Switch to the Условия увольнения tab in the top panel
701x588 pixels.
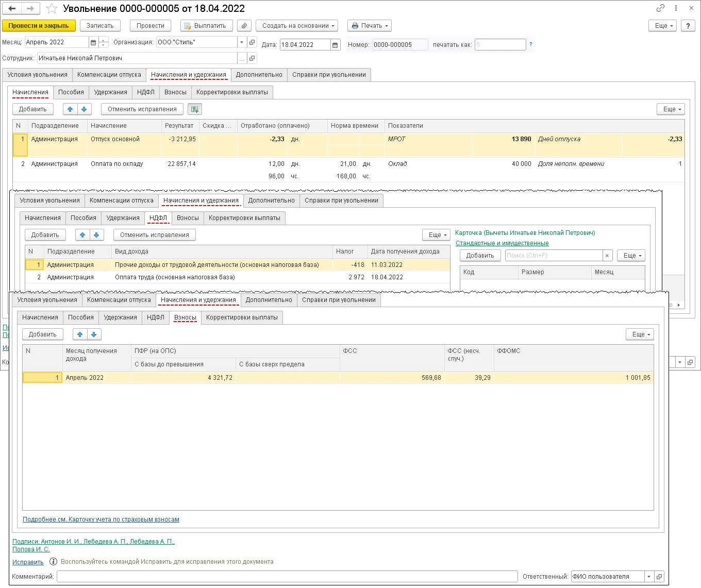[x=37, y=75]
